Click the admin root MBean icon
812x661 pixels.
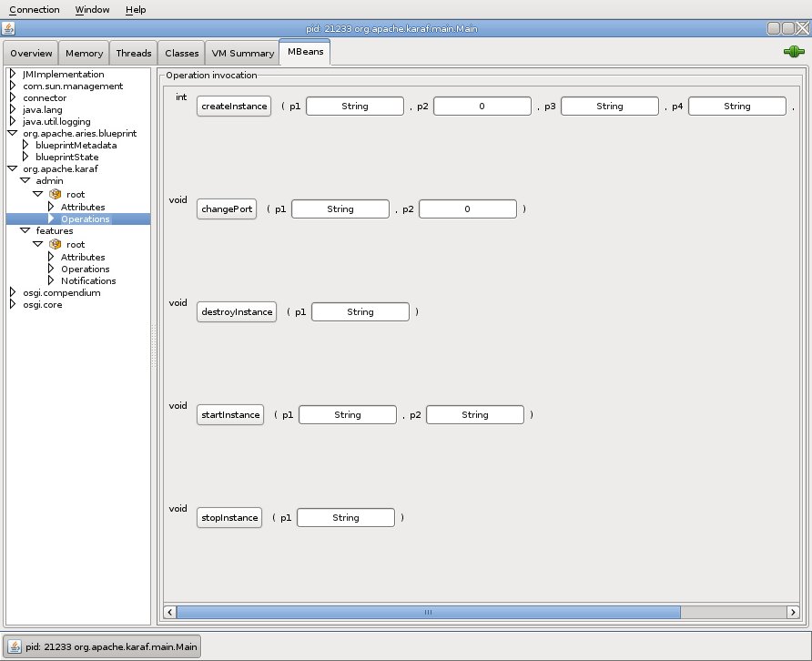click(55, 195)
